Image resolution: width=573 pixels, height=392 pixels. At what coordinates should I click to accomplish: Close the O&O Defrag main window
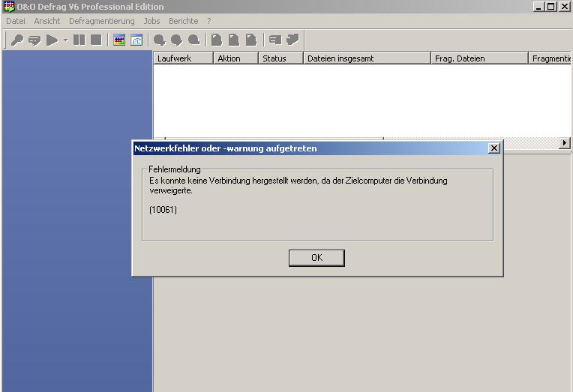(564, 7)
